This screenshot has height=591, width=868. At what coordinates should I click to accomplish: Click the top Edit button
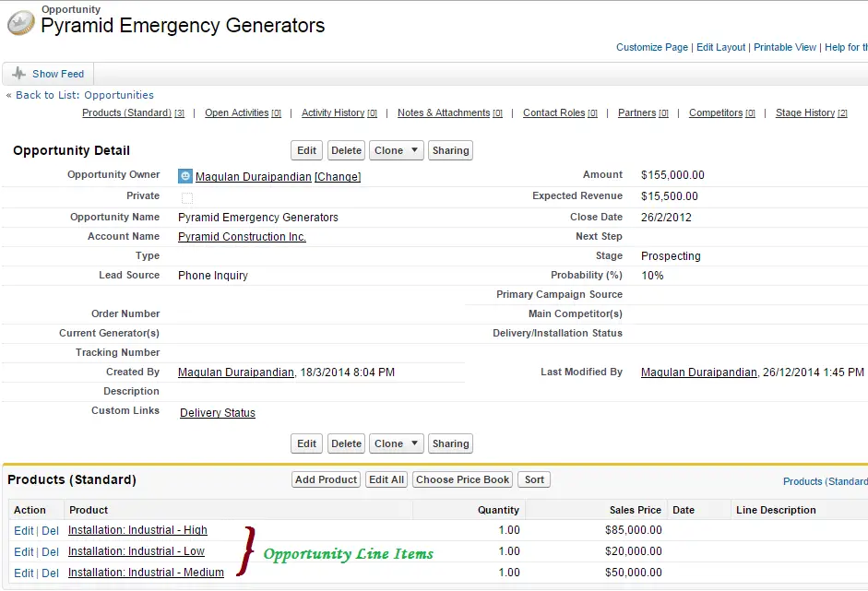(x=306, y=150)
